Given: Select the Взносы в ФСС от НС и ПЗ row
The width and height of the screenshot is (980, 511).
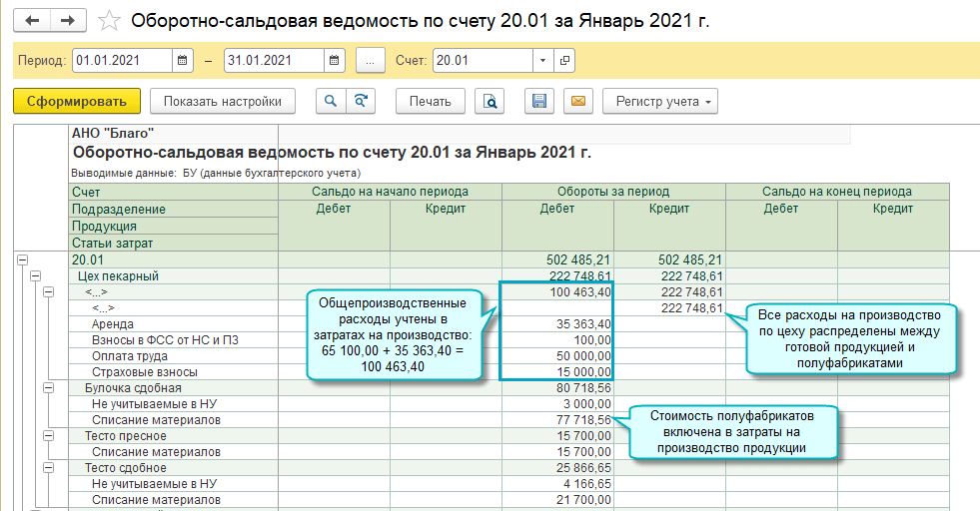Looking at the screenshot, I should pyautogui.click(x=165, y=340).
